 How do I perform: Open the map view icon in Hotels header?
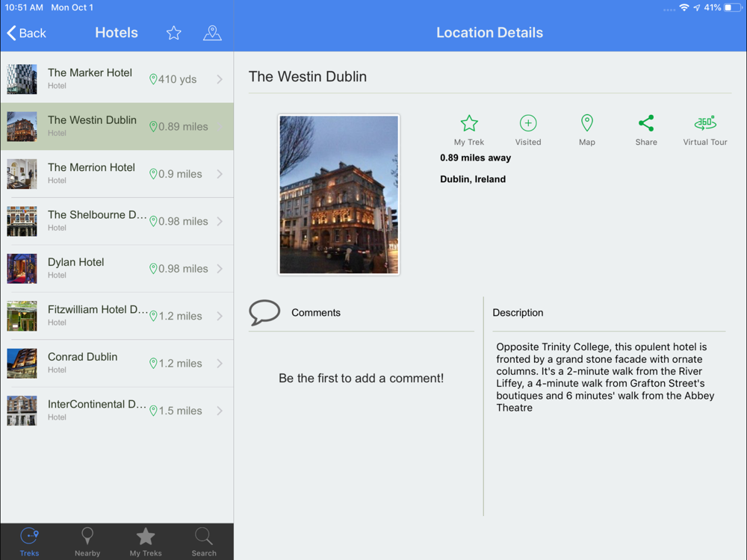[212, 33]
